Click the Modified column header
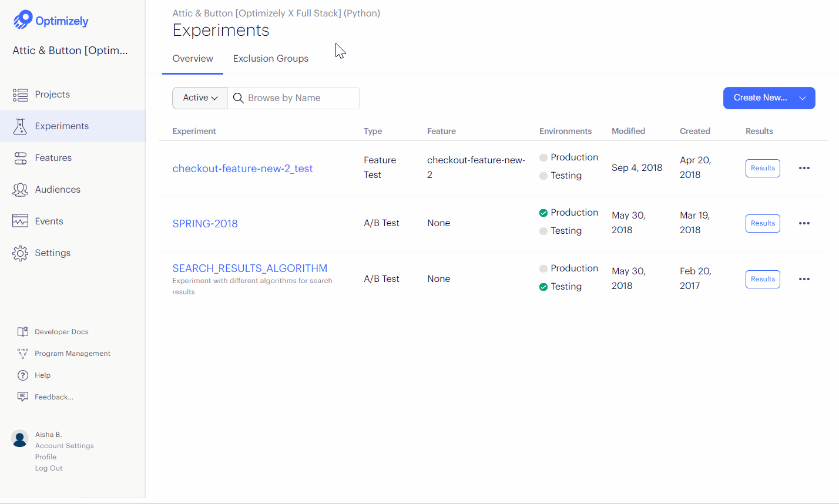This screenshot has height=504, width=839. (628, 131)
